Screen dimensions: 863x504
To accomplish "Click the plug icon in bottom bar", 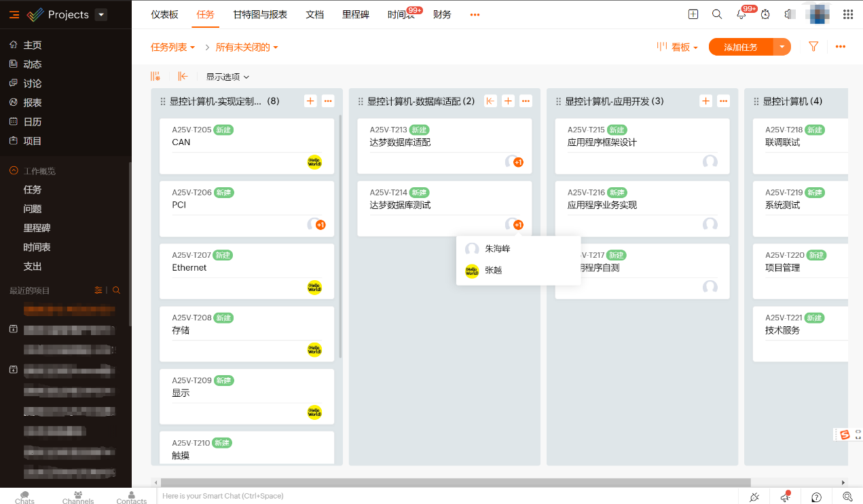I will click(754, 497).
